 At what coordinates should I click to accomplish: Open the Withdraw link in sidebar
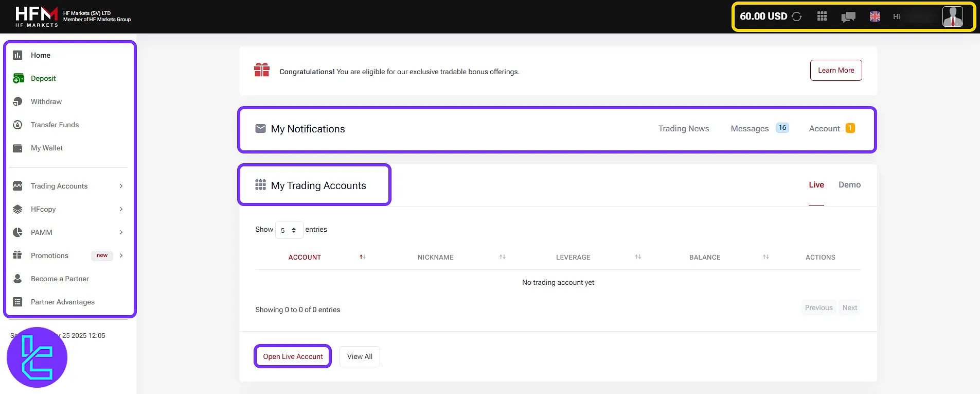click(46, 101)
